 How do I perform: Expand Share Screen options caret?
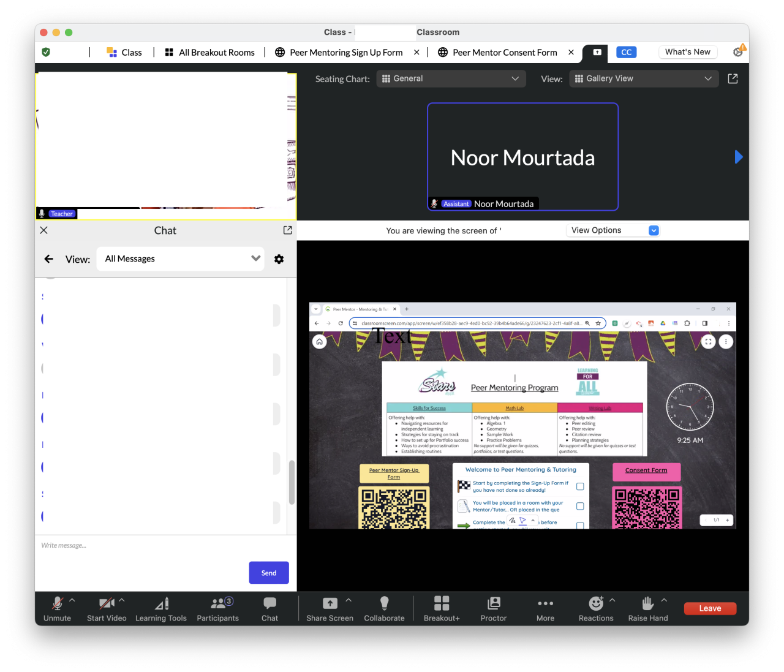349,600
